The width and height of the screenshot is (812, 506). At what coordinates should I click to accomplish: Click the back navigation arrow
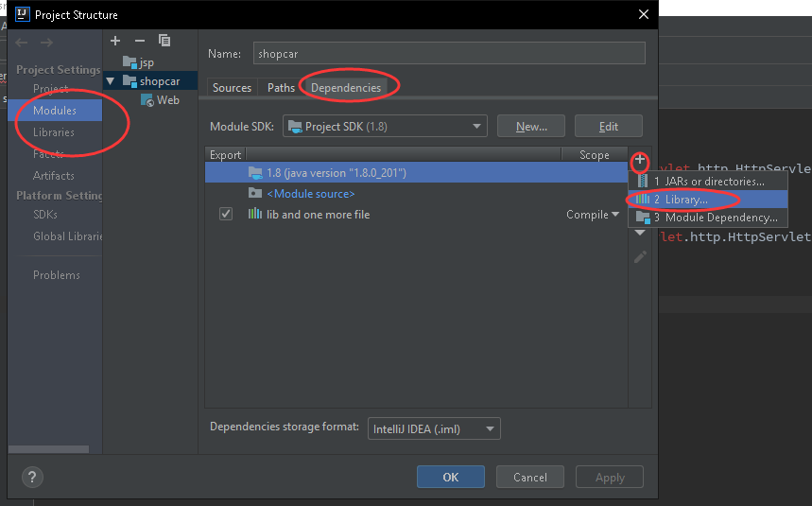[21, 43]
